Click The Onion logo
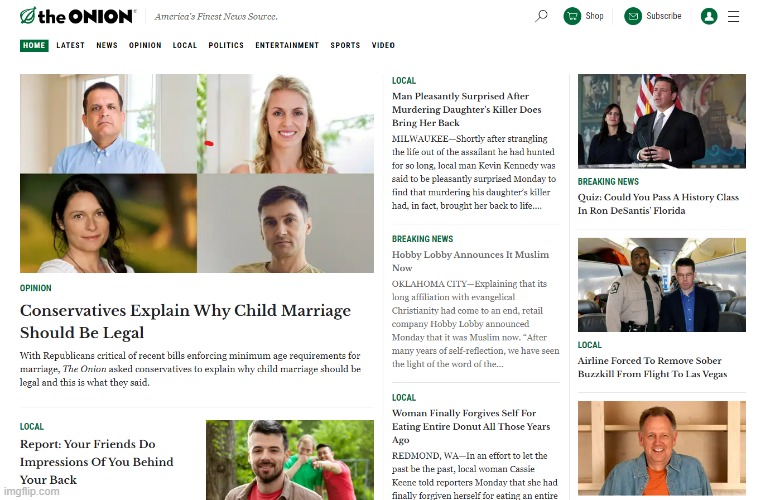Screen dimensions: 780x500 pos(78,16)
